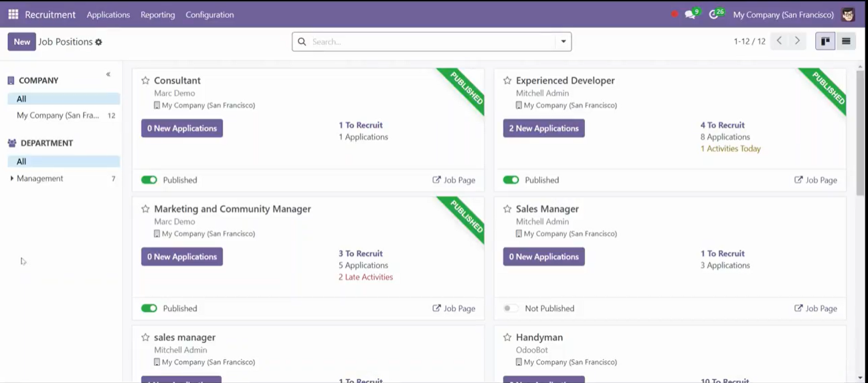Open 0 New Applications on Consultant
Screen dimensions: 868x383
pos(182,128)
